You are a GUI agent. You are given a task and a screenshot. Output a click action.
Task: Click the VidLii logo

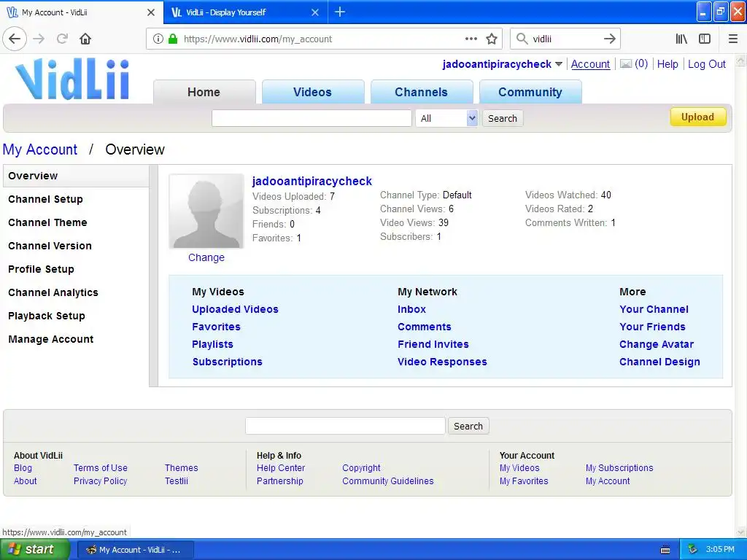tap(72, 79)
